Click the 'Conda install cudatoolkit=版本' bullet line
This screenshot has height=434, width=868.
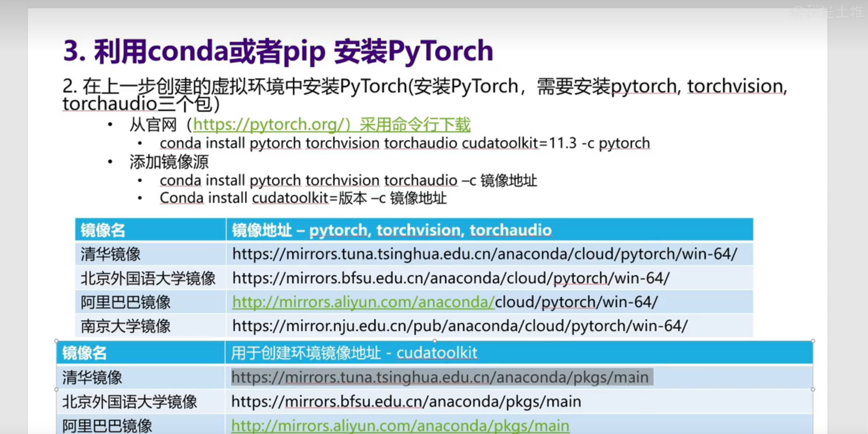(x=303, y=198)
